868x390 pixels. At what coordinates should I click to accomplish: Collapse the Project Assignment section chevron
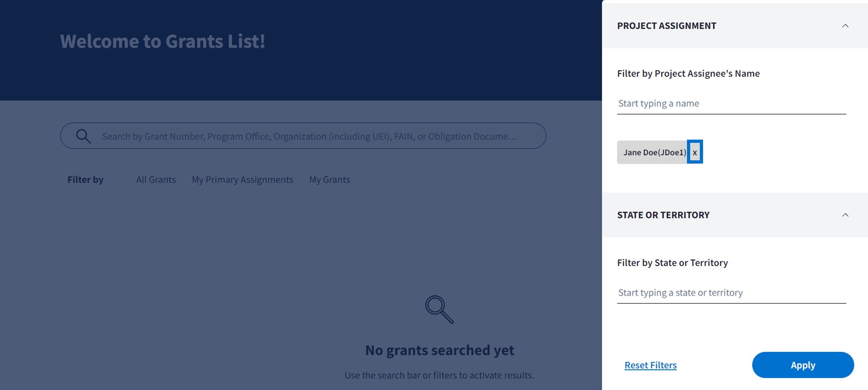[x=845, y=26]
